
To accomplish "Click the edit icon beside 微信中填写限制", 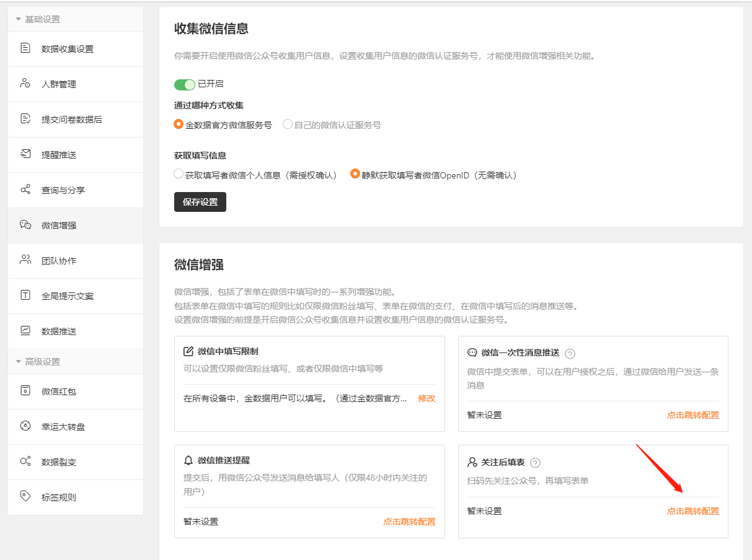I will click(x=188, y=352).
